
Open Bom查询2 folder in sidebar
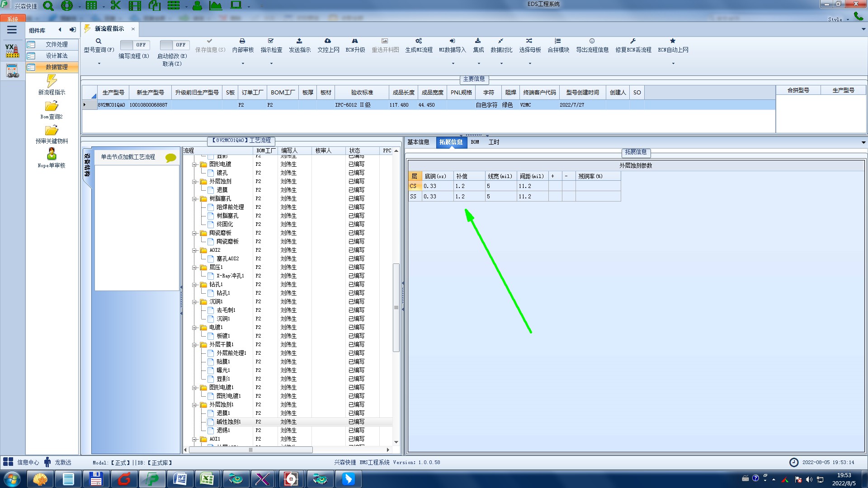click(x=52, y=107)
